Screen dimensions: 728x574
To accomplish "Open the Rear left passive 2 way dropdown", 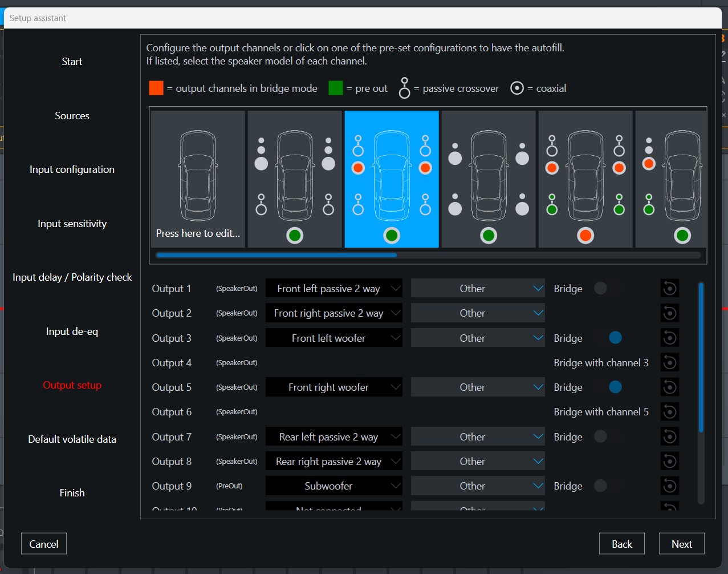I will (x=334, y=437).
